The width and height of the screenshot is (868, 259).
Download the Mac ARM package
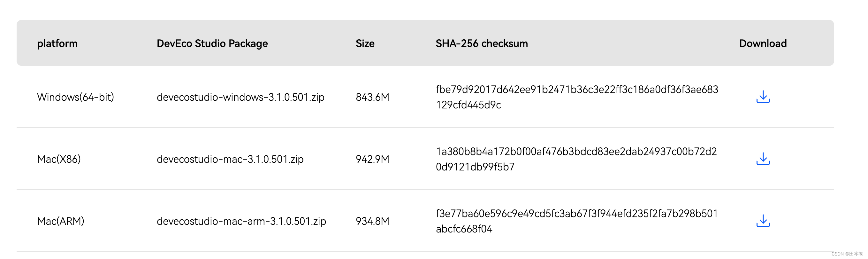click(763, 221)
